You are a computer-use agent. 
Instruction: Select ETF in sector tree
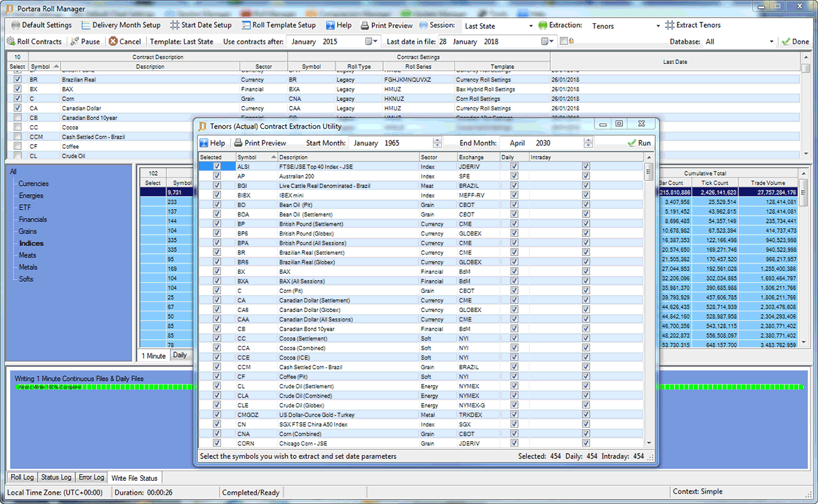click(x=25, y=208)
